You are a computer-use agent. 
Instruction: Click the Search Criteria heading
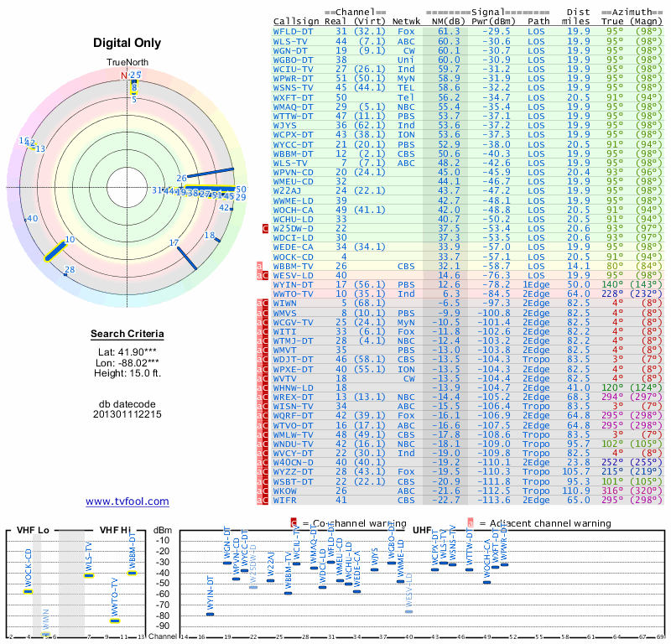coord(127,334)
